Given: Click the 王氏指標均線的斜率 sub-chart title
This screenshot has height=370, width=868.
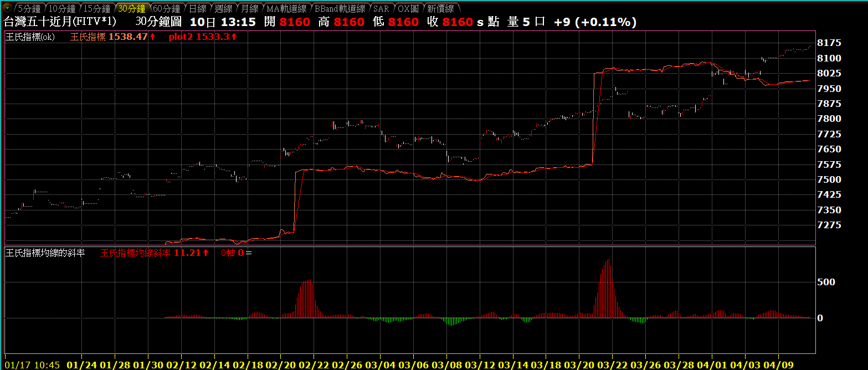Looking at the screenshot, I should (45, 253).
